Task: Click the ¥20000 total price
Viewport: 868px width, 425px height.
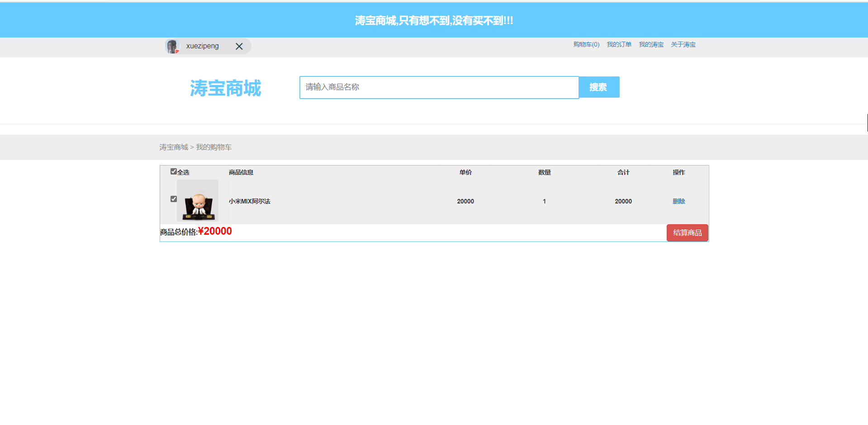Action: tap(215, 231)
